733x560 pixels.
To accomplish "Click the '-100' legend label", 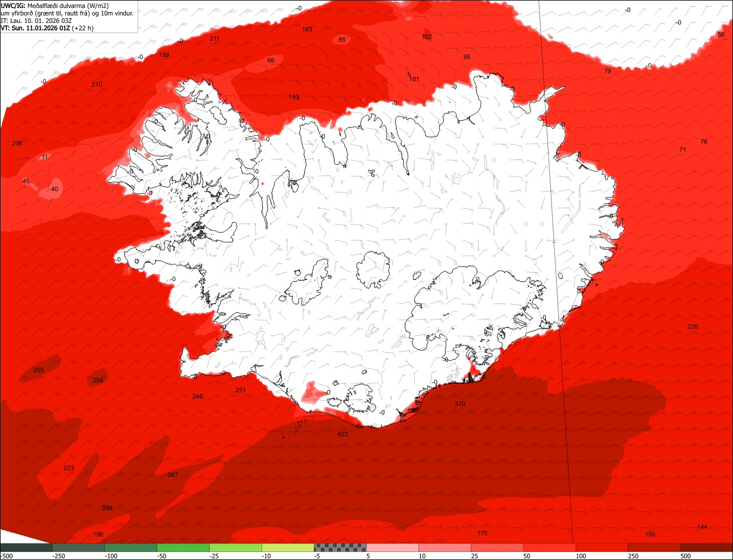I will [110, 556].
